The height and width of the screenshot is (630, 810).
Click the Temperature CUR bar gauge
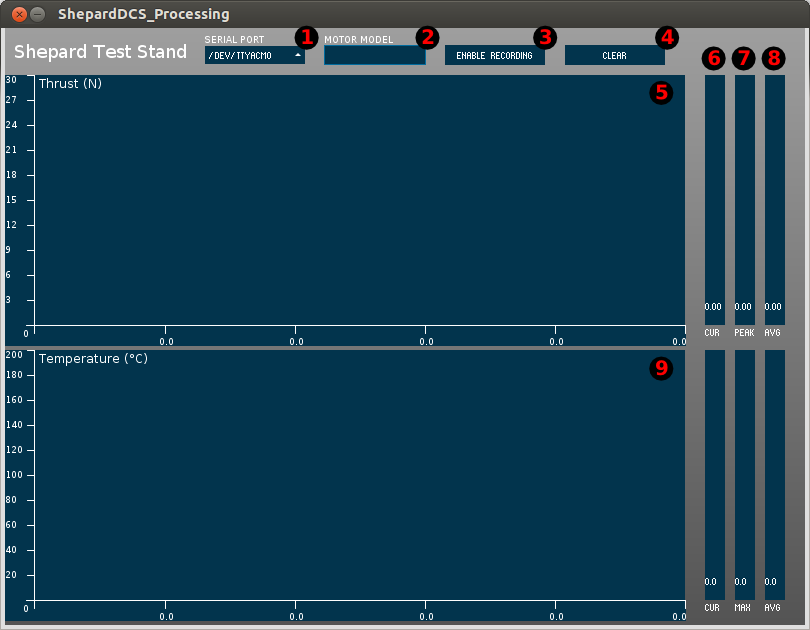[x=714, y=475]
